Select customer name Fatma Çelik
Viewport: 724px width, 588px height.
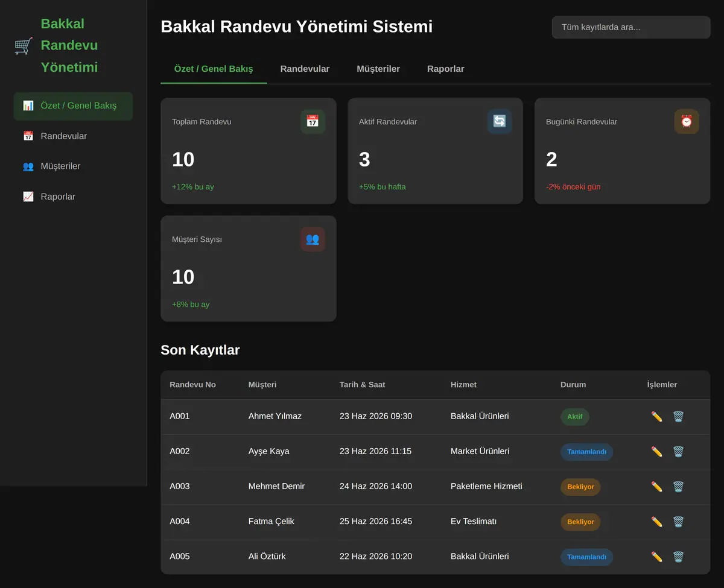271,521
